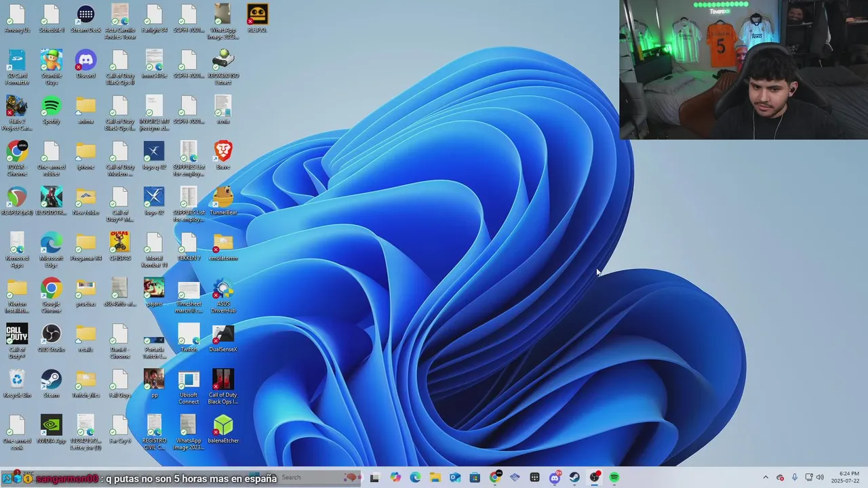Open the Among Us desktop file
The image size is (868, 488).
[17, 18]
